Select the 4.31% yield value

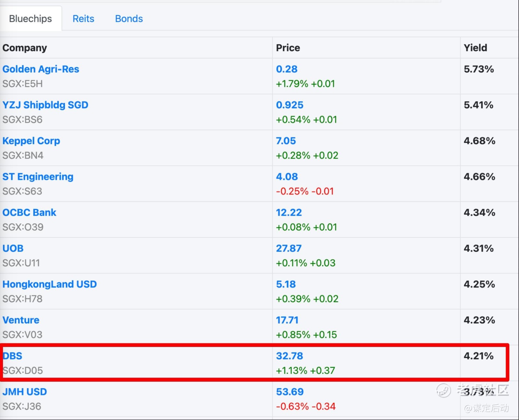click(x=478, y=248)
